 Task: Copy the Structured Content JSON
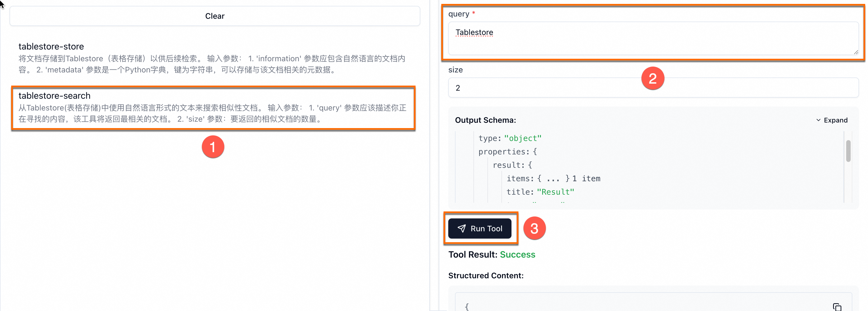pos(837,307)
